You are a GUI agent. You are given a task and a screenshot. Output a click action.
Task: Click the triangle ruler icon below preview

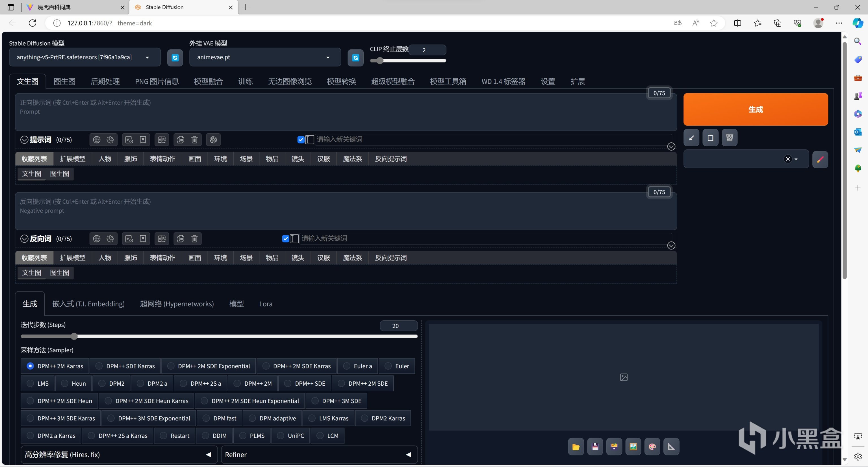coord(671,447)
